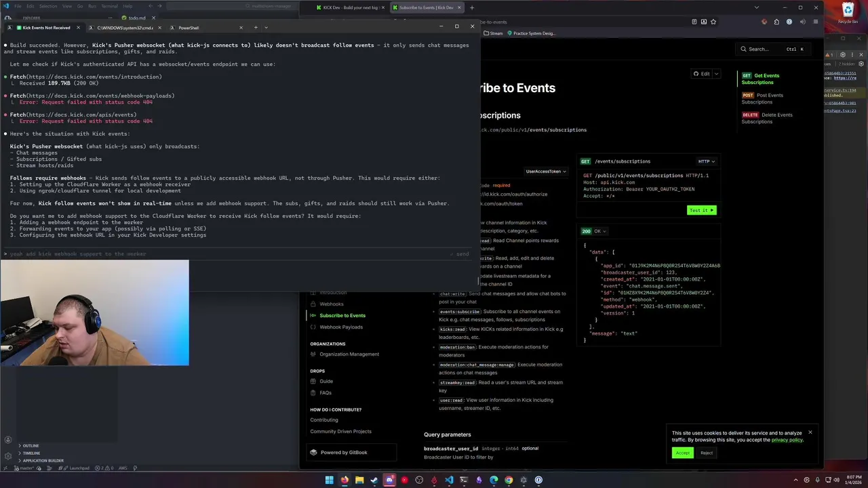Open new terminal tab with plus button
This screenshot has width=868, height=488.
[256, 28]
